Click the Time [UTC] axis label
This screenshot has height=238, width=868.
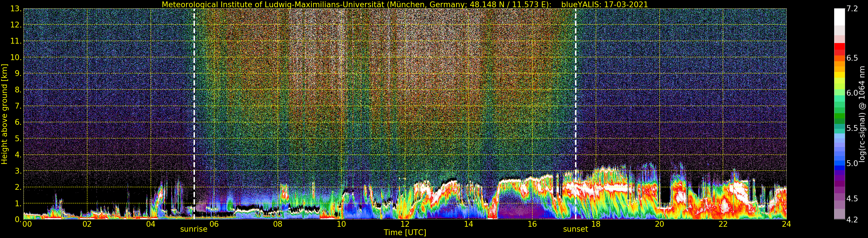click(405, 233)
